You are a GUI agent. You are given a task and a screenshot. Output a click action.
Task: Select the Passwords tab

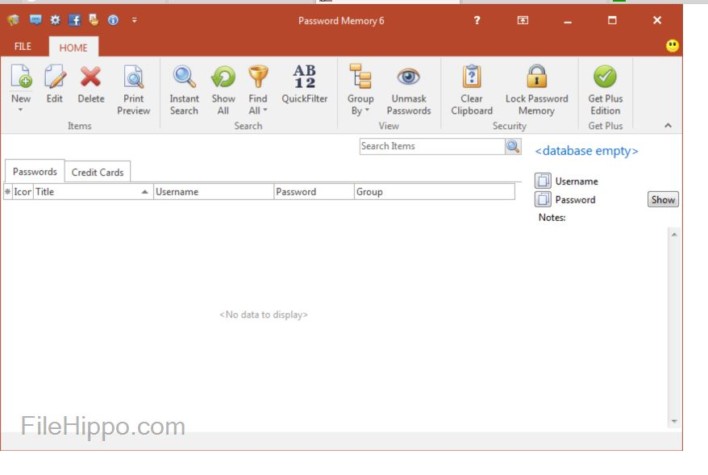coord(35,172)
